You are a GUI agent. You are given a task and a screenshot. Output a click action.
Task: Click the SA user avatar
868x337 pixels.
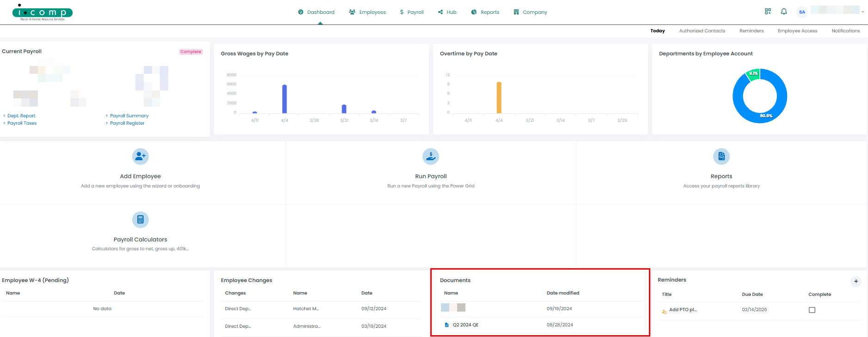(x=802, y=12)
